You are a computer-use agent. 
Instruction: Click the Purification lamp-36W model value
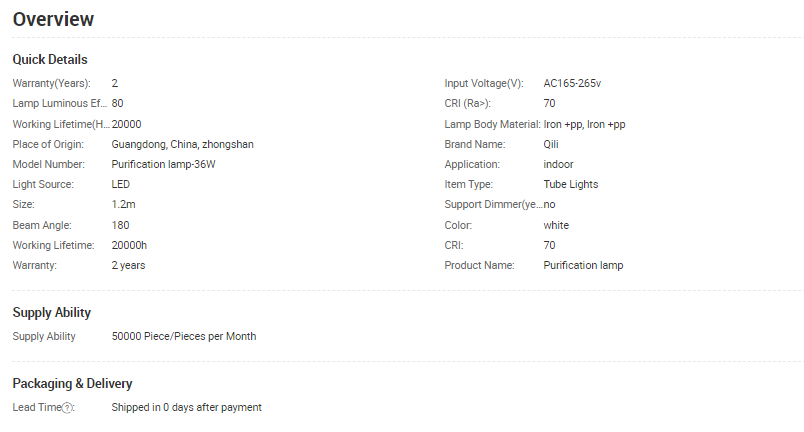click(x=164, y=164)
